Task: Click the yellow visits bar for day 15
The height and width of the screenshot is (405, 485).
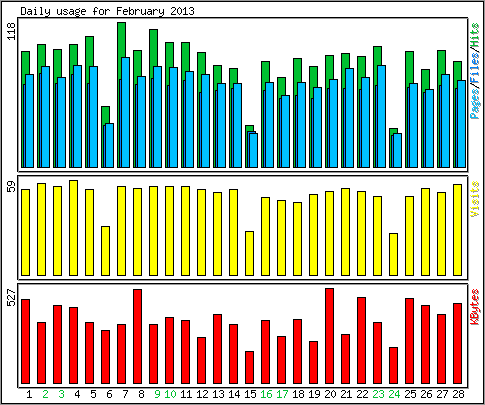Action: 249,253
